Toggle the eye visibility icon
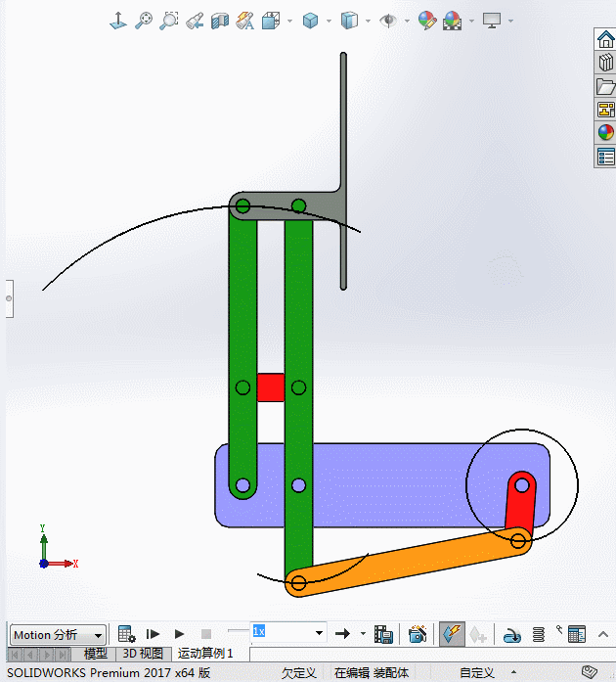The image size is (616, 682). pos(388,21)
